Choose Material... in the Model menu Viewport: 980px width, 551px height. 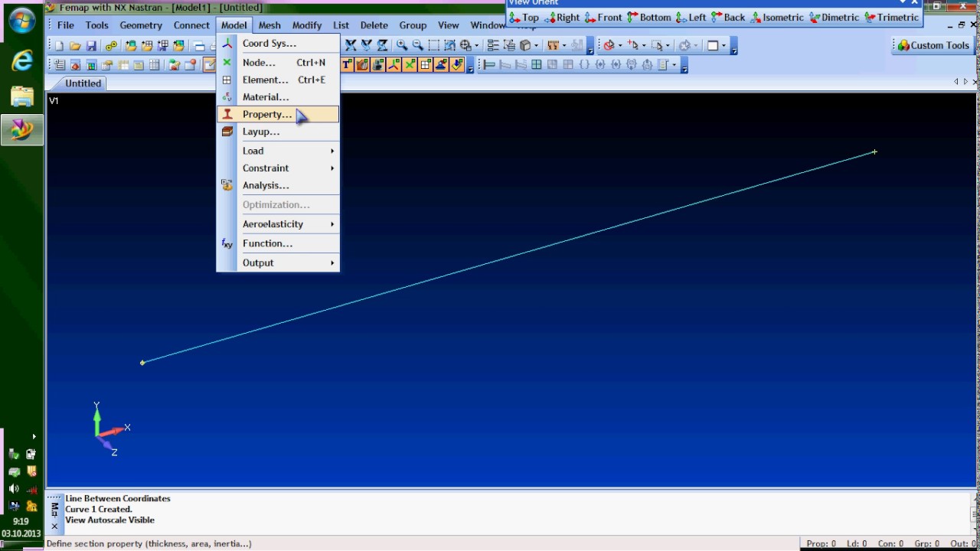tap(278, 97)
